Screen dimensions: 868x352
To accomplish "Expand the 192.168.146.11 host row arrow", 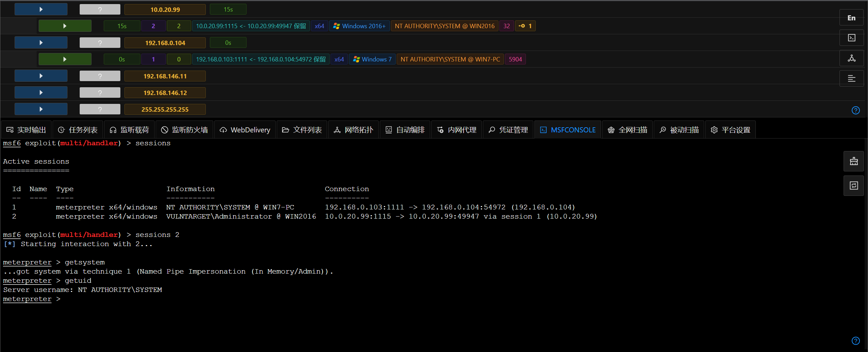I will tap(41, 76).
